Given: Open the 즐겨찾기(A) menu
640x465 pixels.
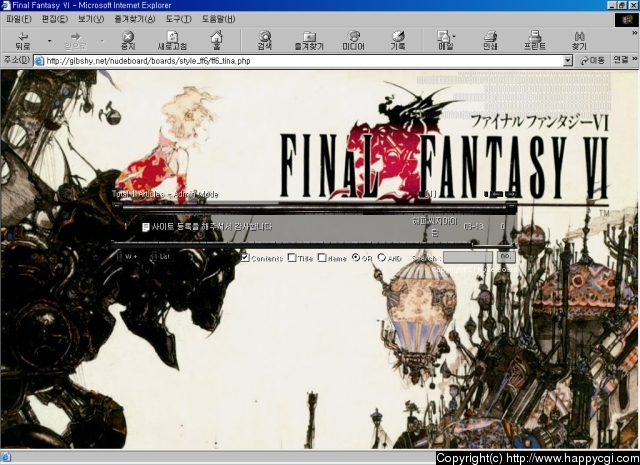Looking at the screenshot, I should point(135,19).
